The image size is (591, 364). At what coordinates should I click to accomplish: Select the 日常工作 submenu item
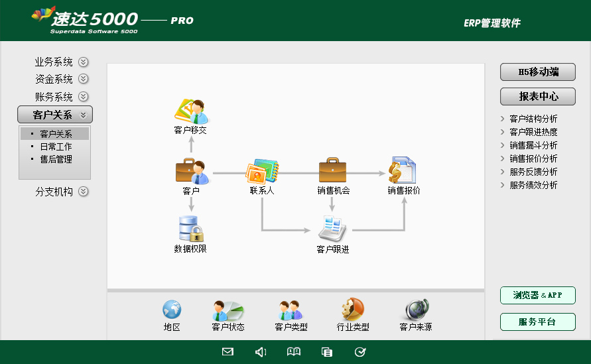pos(54,147)
